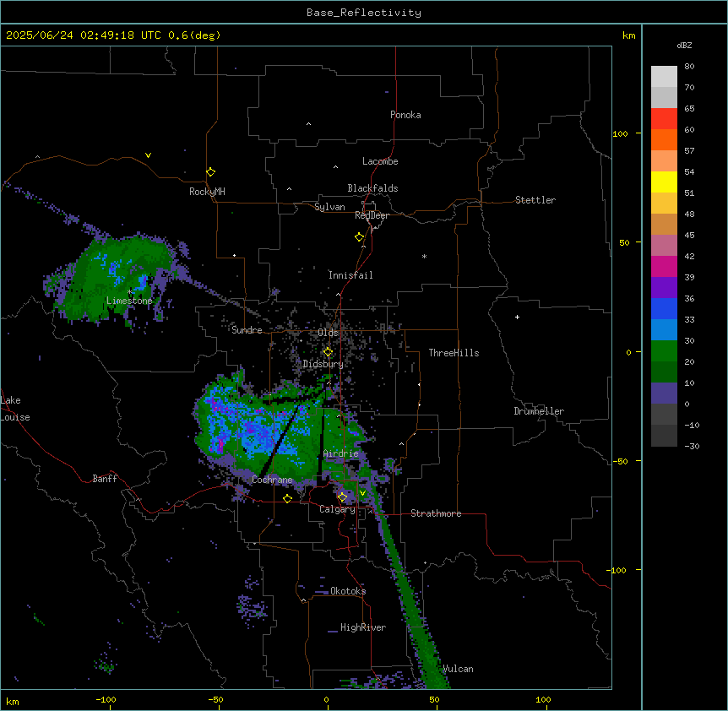Click the Vulcan city label

[459, 669]
